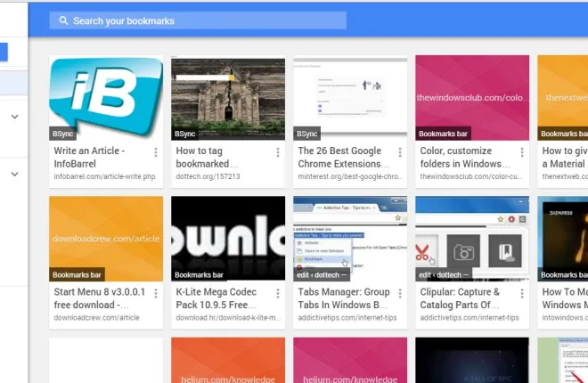Open the blank white thumbnail in bottom row

[x=106, y=360]
